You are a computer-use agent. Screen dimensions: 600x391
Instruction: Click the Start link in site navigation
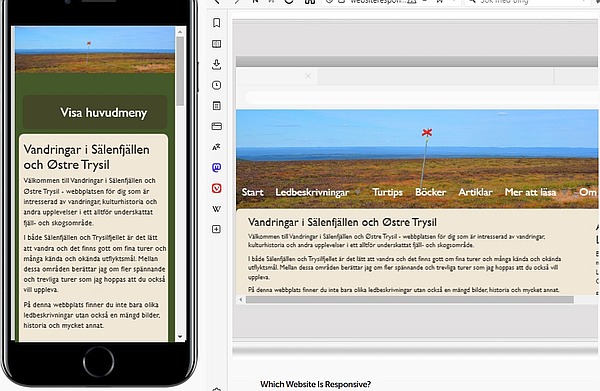click(x=253, y=192)
